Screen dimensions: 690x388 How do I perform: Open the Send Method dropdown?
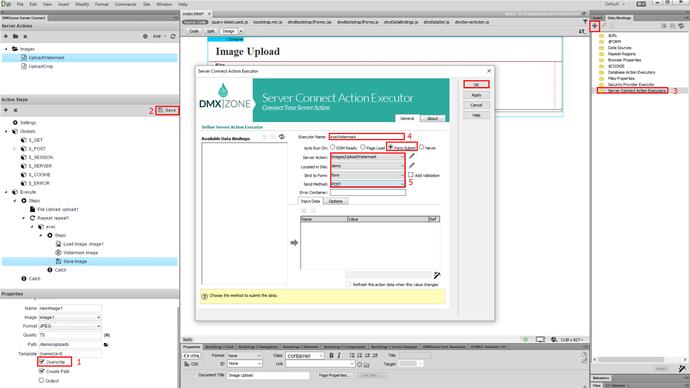coord(367,184)
